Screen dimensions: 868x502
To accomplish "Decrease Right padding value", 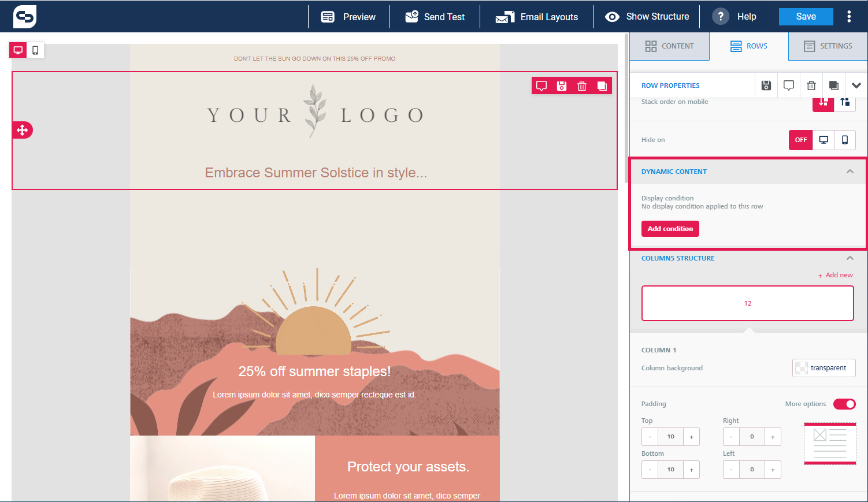I will tap(731, 437).
